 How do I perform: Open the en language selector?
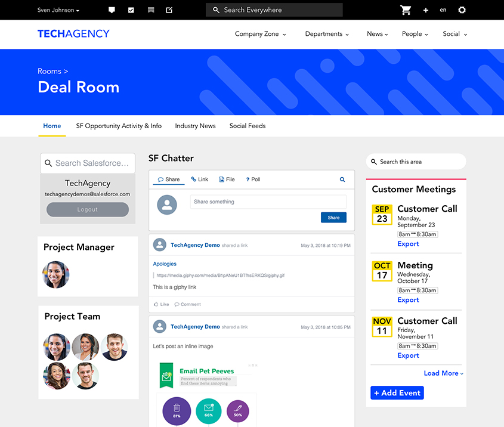pos(443,10)
